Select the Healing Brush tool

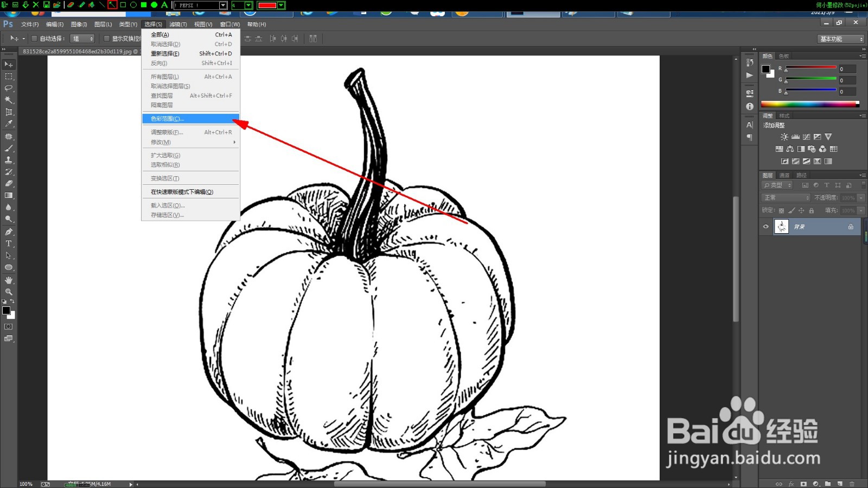(9, 136)
